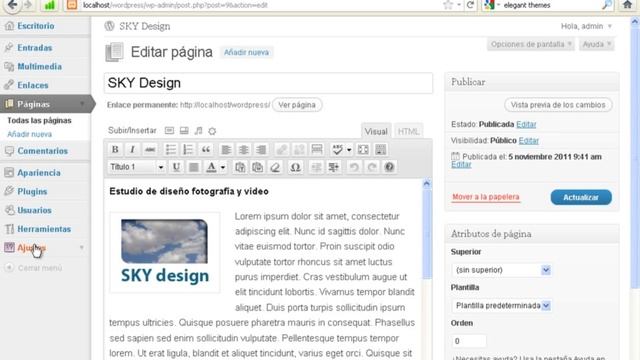Insert an unordered bullet list
This screenshot has width=640, height=360.
coord(171,149)
